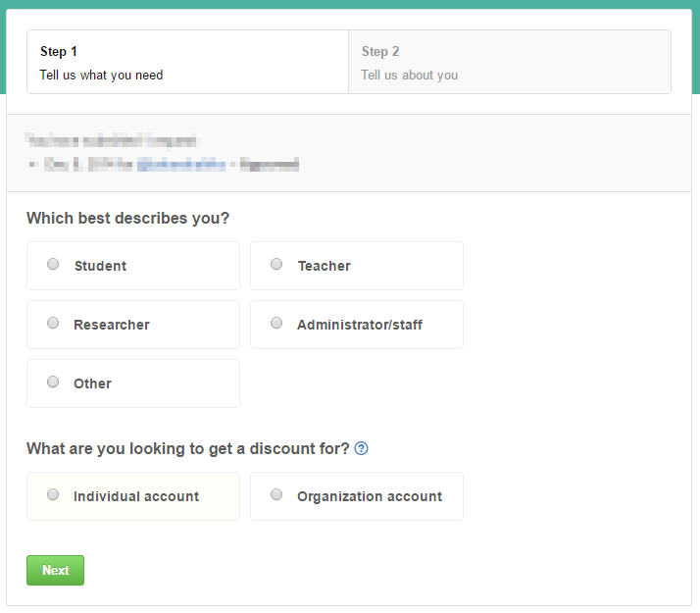Click the Administrator/staff label text
Screen dimensions: 700x613
point(360,325)
